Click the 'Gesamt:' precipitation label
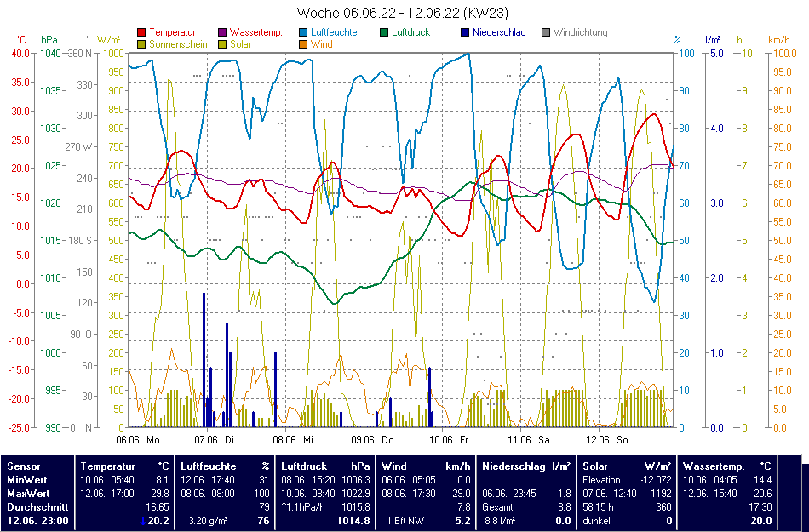This screenshot has height=532, width=809. [498, 507]
